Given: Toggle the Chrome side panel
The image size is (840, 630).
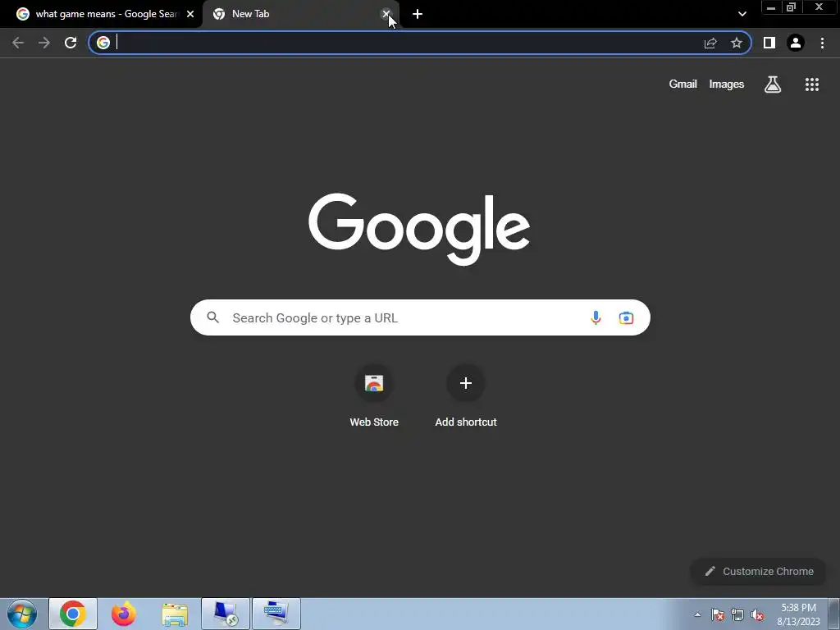Looking at the screenshot, I should [x=769, y=43].
